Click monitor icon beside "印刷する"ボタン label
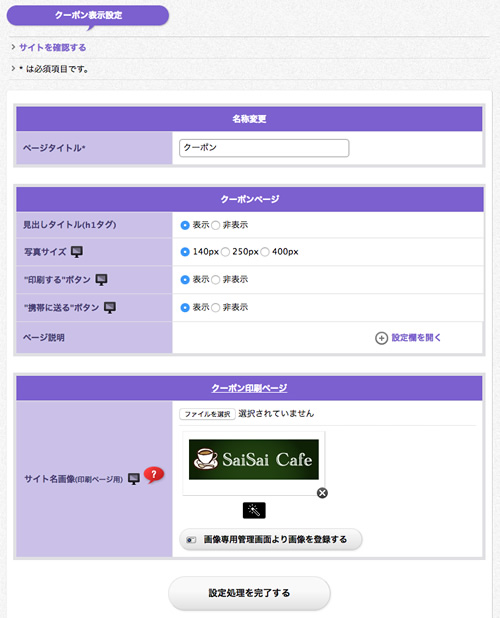The width and height of the screenshot is (500, 618). 102,280
